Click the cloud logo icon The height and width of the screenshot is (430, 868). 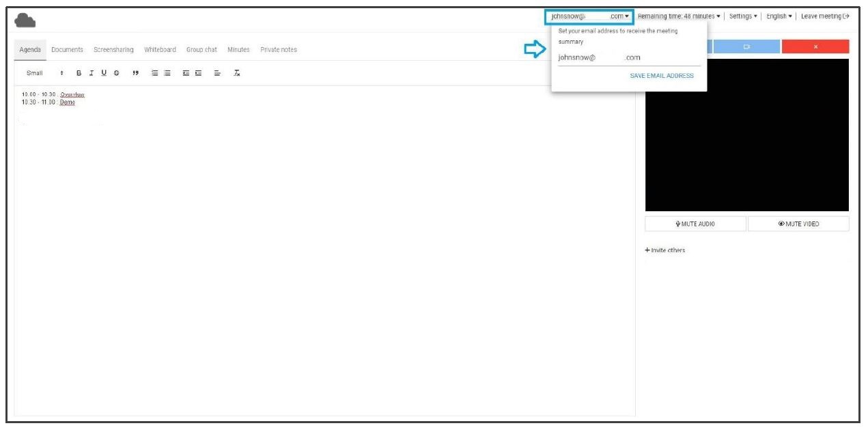(x=25, y=21)
